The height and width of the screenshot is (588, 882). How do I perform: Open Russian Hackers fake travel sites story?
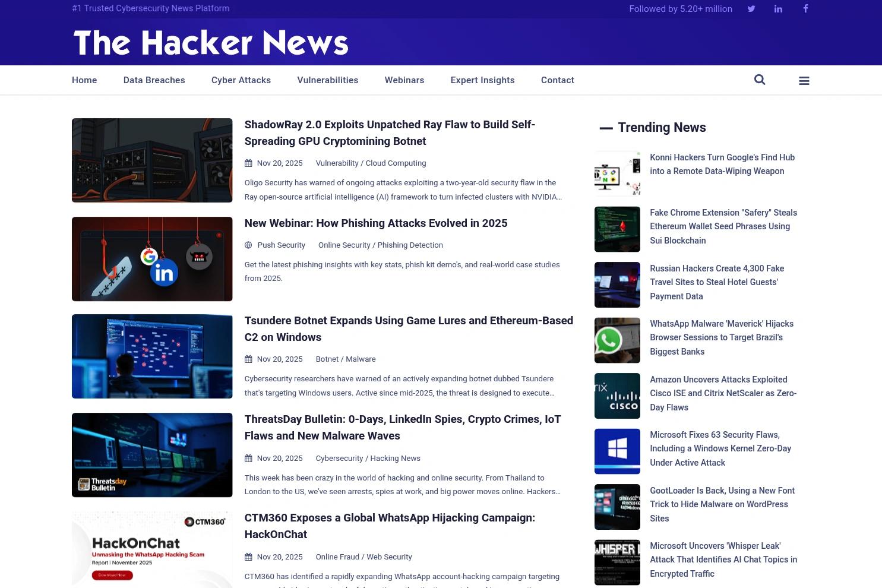[x=717, y=282]
